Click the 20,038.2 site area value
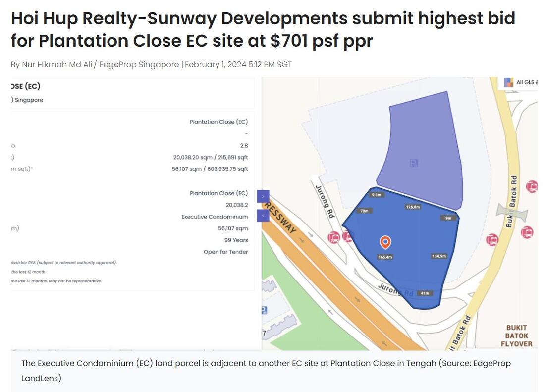The height and width of the screenshot is (392, 545). click(x=237, y=205)
